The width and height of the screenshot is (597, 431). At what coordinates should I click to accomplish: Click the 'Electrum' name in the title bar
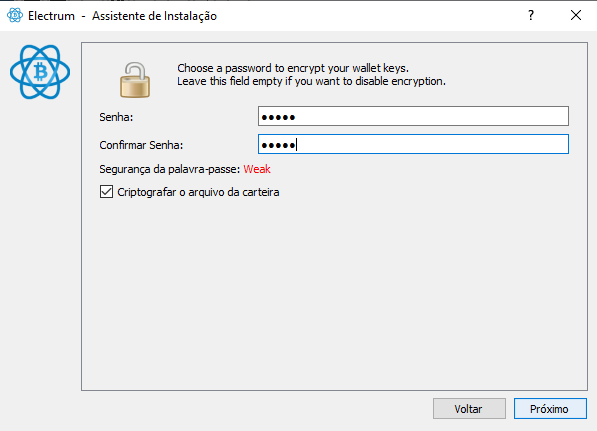[51, 16]
